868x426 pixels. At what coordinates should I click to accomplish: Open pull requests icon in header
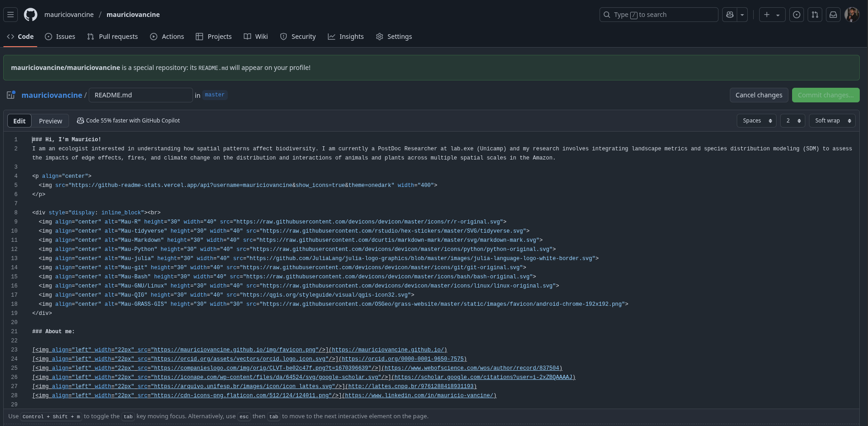(x=814, y=15)
